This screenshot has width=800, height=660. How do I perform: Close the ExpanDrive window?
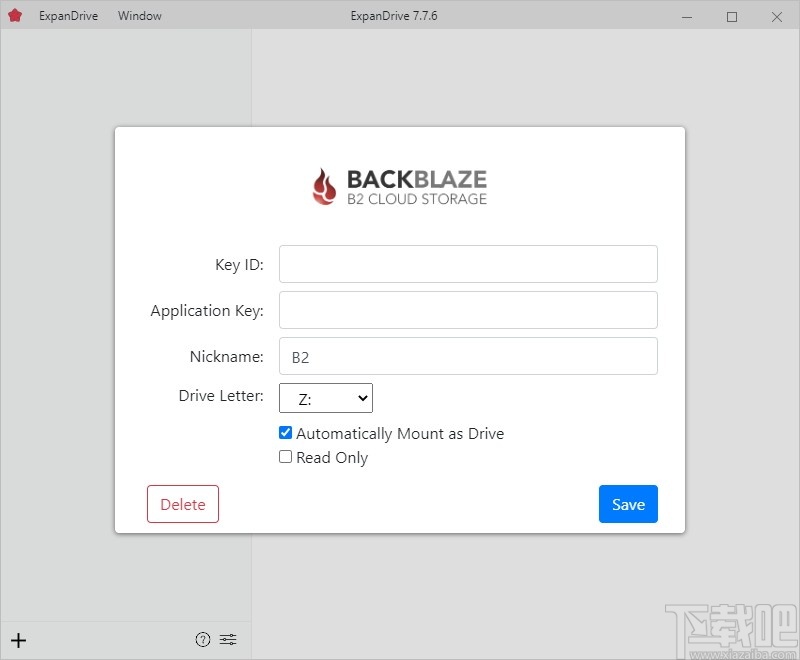coord(777,17)
